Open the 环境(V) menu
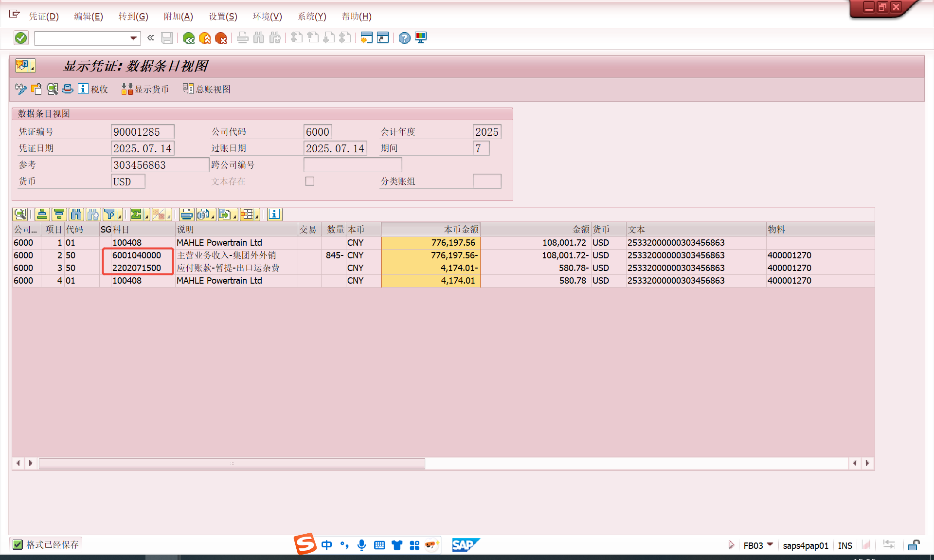The height and width of the screenshot is (560, 934). click(x=267, y=17)
